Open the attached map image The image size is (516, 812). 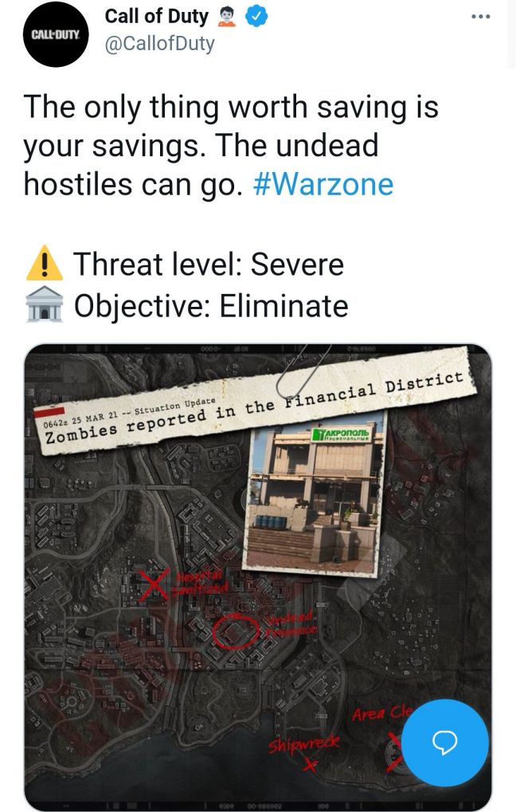point(258,577)
